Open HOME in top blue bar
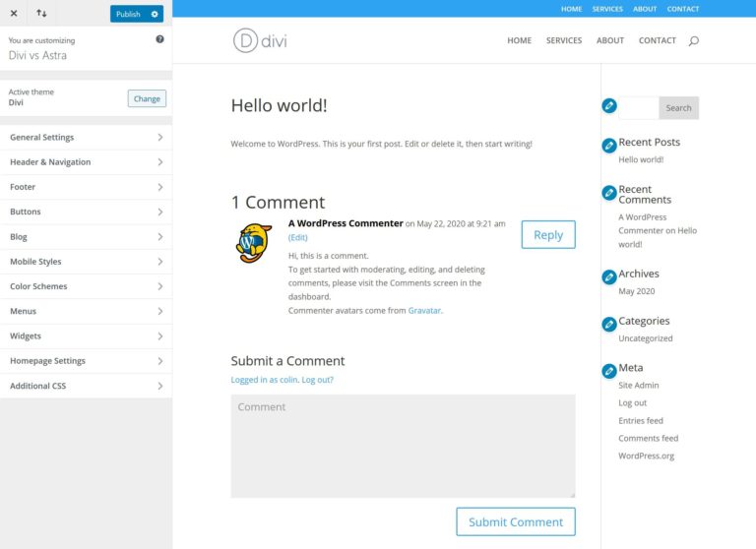 click(571, 9)
